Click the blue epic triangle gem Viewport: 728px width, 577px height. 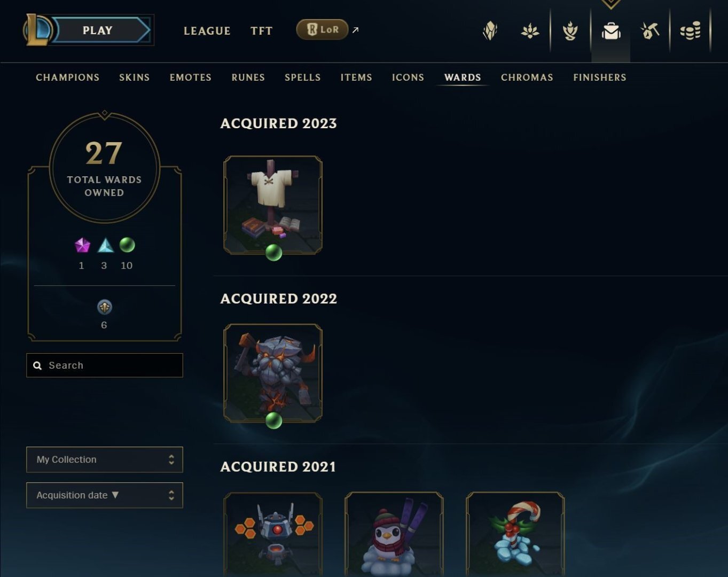point(106,245)
